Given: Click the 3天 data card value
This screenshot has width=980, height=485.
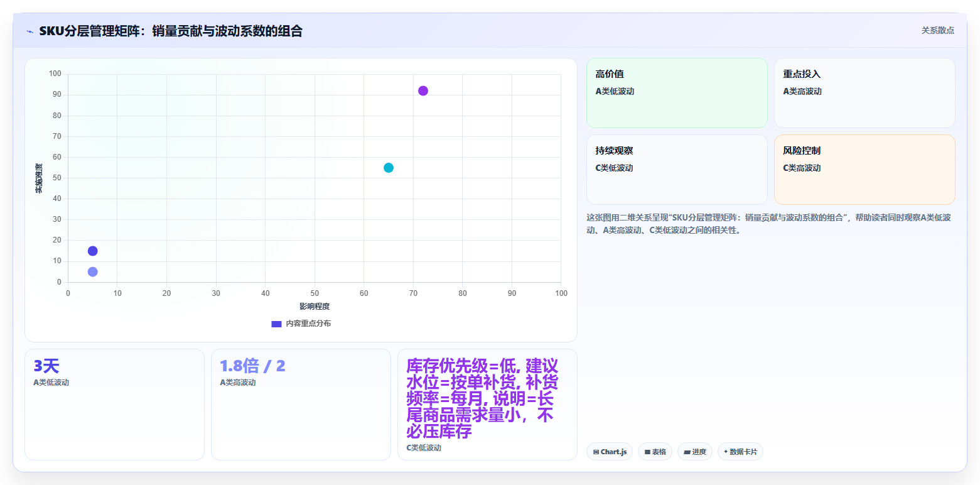Looking at the screenshot, I should [x=46, y=366].
